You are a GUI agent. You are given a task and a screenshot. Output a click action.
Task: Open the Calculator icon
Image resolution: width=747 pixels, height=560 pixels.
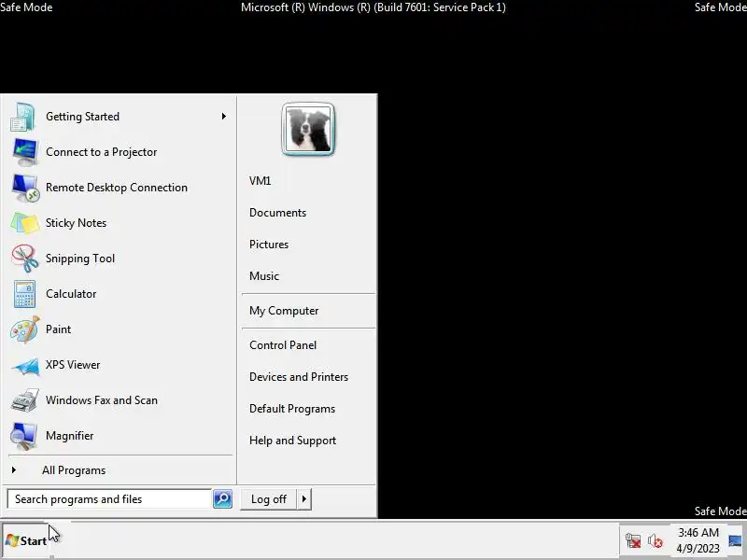pyautogui.click(x=24, y=294)
